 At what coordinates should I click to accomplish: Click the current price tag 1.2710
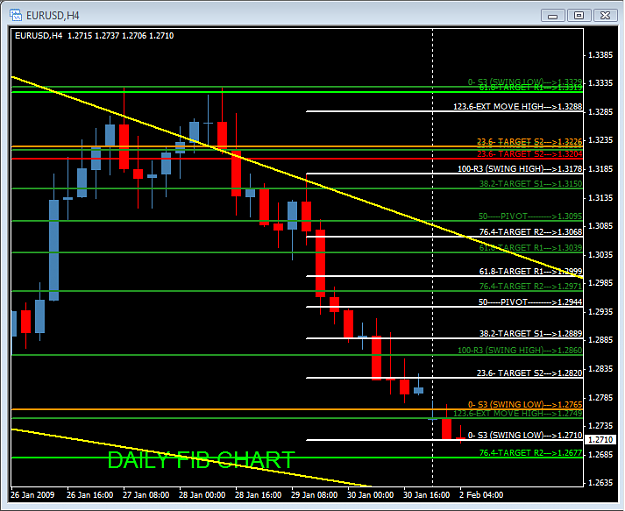[x=600, y=440]
